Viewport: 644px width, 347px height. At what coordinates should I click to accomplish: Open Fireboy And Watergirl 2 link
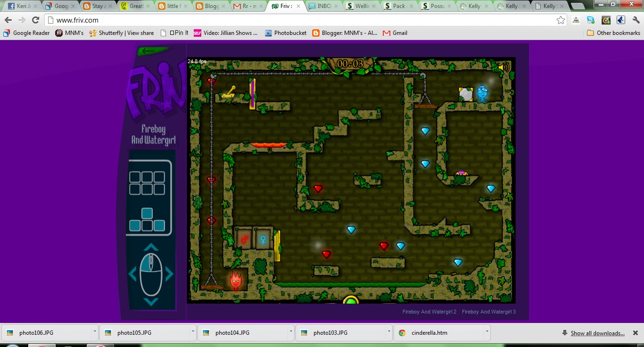(x=429, y=312)
